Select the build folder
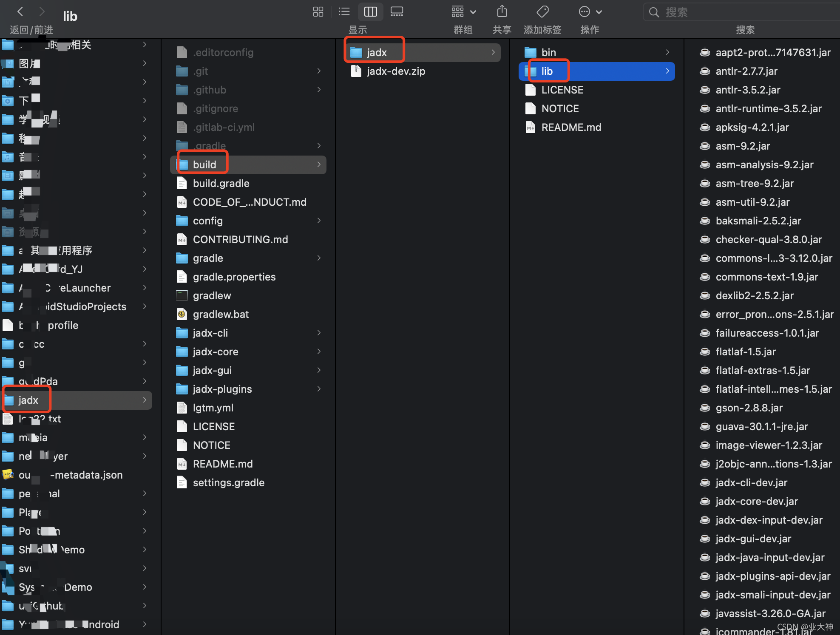The image size is (840, 635). [248, 164]
